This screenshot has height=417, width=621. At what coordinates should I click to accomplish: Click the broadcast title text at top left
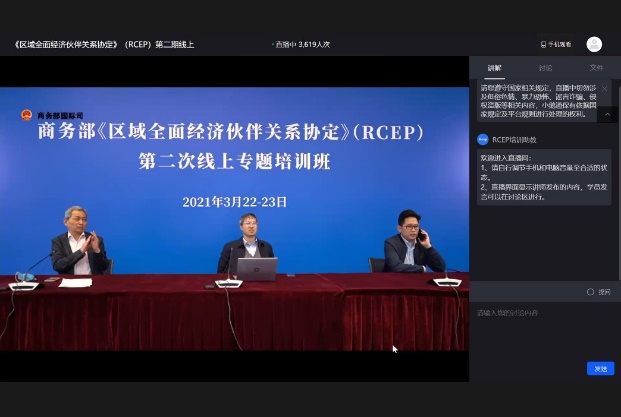pyautogui.click(x=104, y=44)
